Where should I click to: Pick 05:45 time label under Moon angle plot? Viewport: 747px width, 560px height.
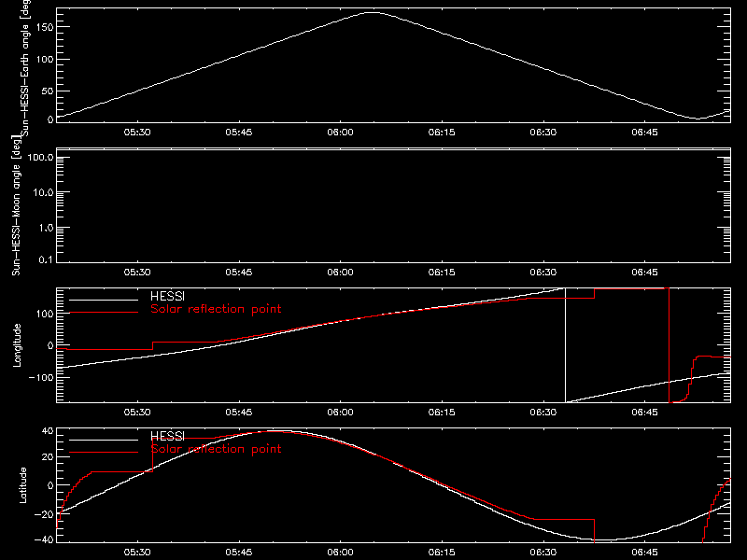(239, 273)
